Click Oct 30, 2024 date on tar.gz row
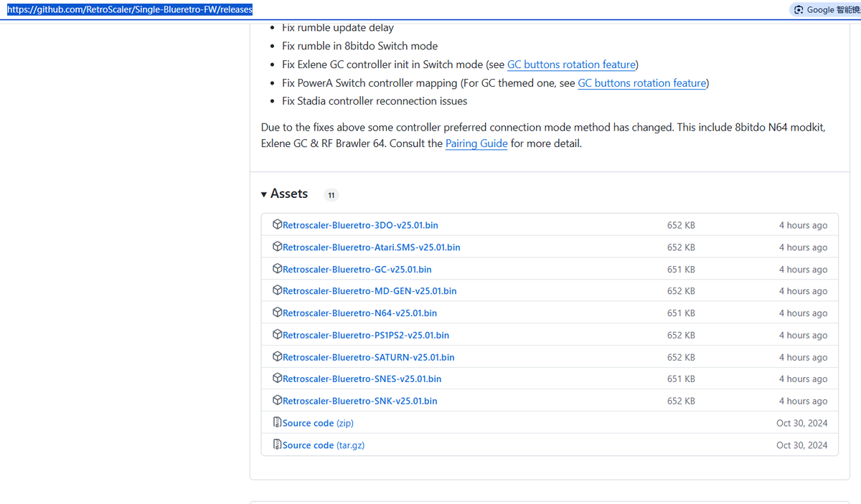The width and height of the screenshot is (861, 504). (x=801, y=445)
